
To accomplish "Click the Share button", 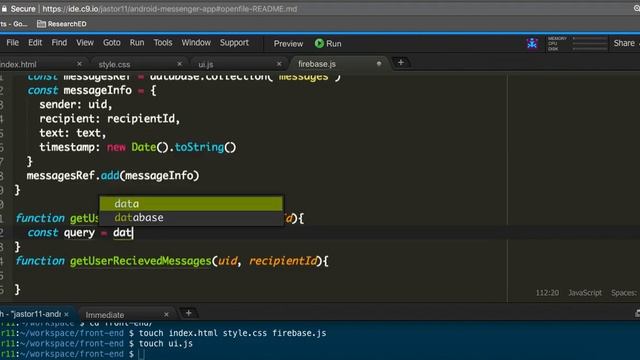I will (x=624, y=43).
